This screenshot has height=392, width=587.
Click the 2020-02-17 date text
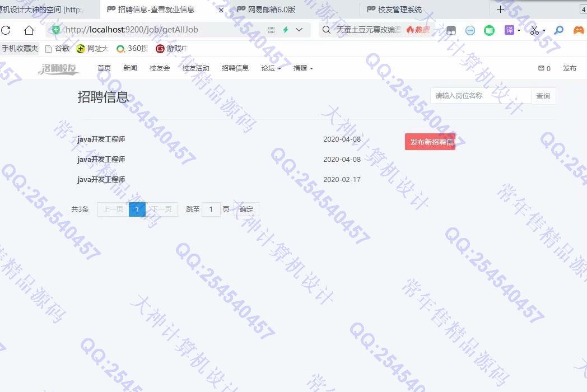pyautogui.click(x=342, y=180)
